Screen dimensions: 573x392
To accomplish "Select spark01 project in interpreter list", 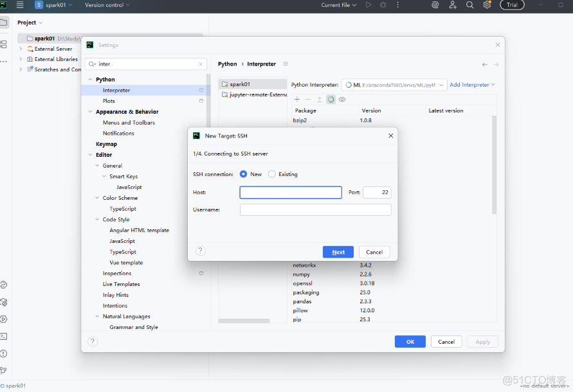I will (253, 84).
